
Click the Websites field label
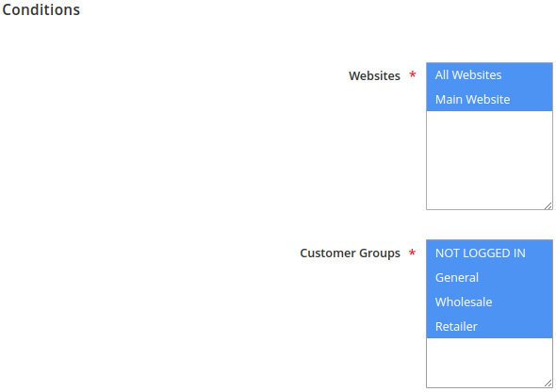coord(374,75)
